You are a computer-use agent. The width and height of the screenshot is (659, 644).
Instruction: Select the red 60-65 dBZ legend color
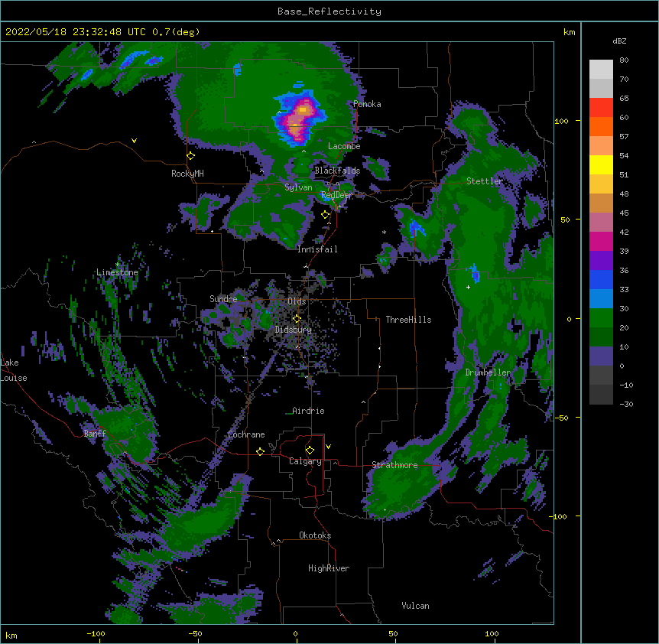(x=601, y=108)
